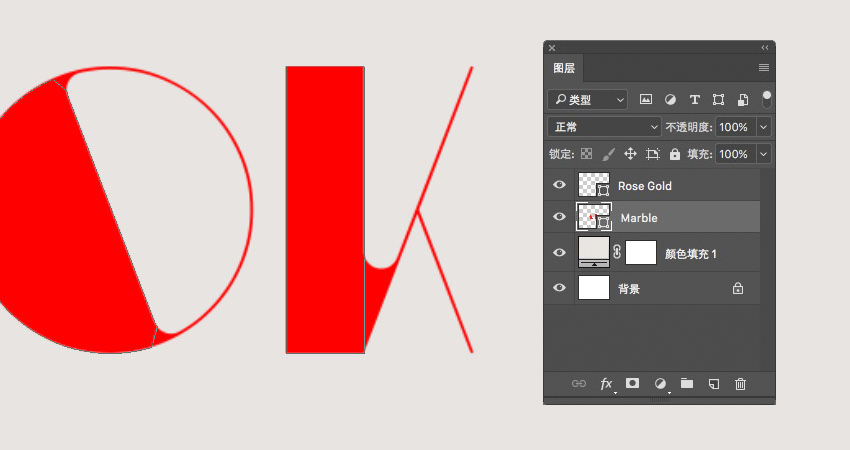Create a new layer group
Viewport: 850px width, 450px height.
(687, 383)
